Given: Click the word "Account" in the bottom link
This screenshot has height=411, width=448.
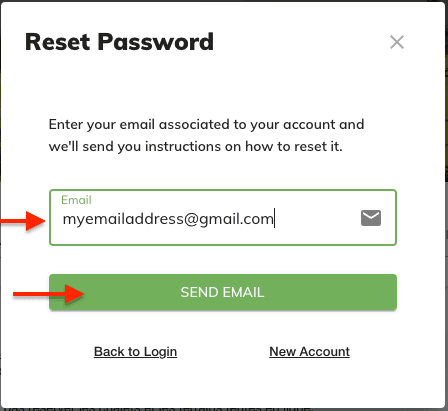Looking at the screenshot, I should tap(325, 352).
